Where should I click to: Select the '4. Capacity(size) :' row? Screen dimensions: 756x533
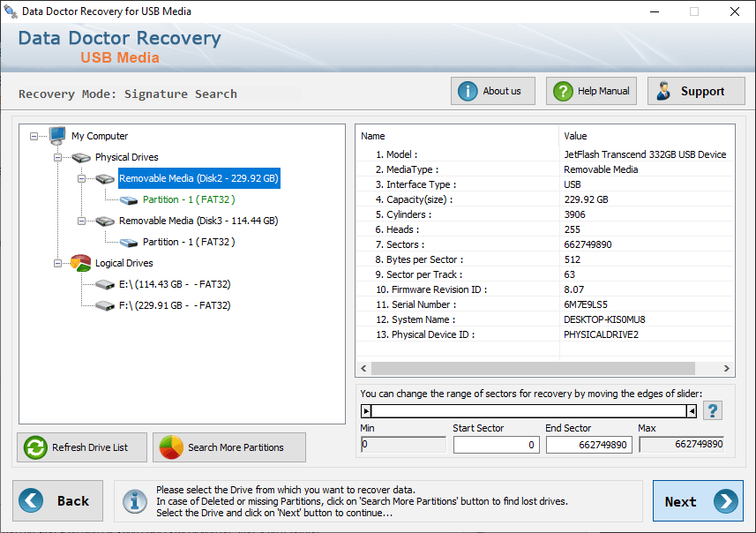tap(545, 199)
